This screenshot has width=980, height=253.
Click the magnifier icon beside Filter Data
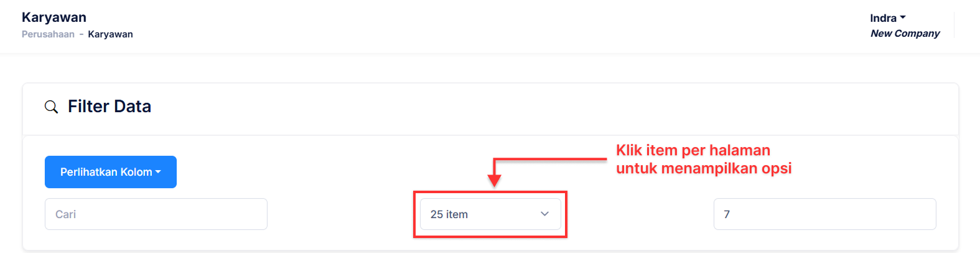coord(52,107)
